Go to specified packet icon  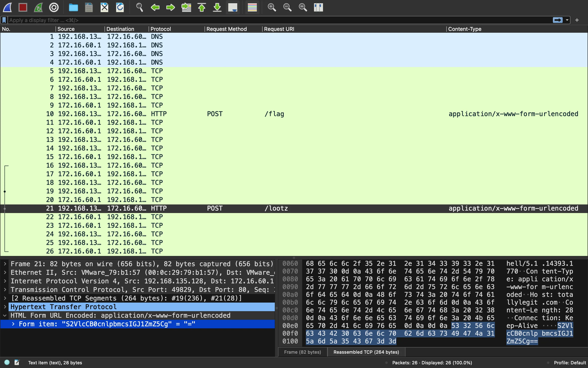(186, 7)
